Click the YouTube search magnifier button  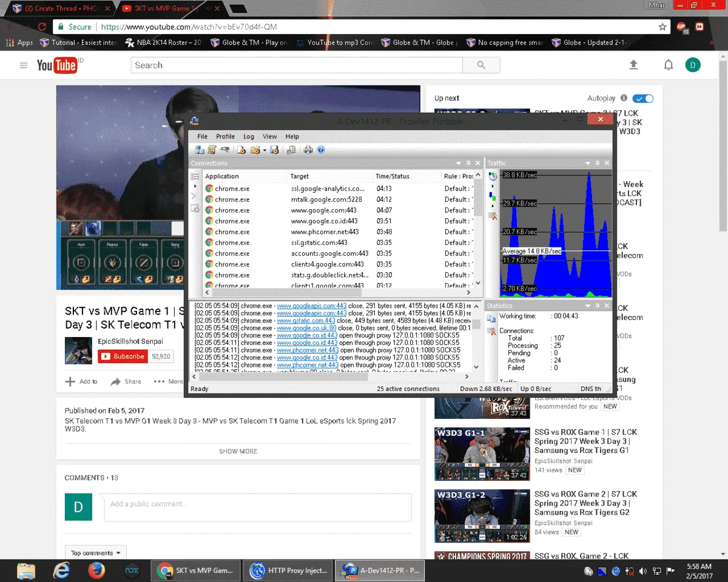[x=481, y=65]
